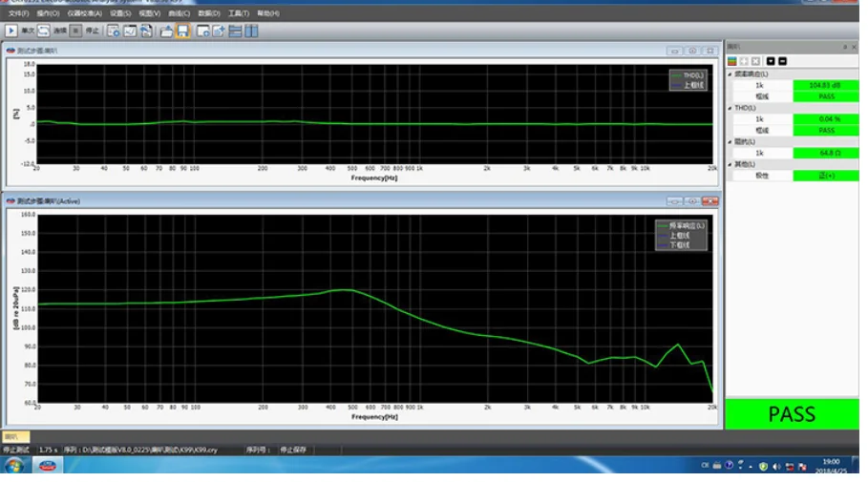Viewport: 868px width, 482px height.
Task: Open the Windows Start menu
Action: 13,466
